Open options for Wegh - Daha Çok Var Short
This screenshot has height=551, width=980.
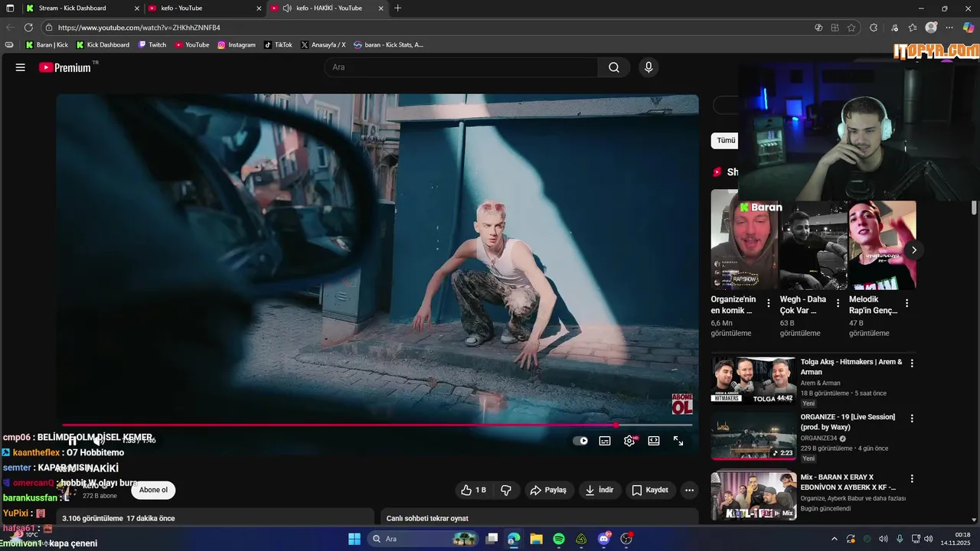(838, 303)
